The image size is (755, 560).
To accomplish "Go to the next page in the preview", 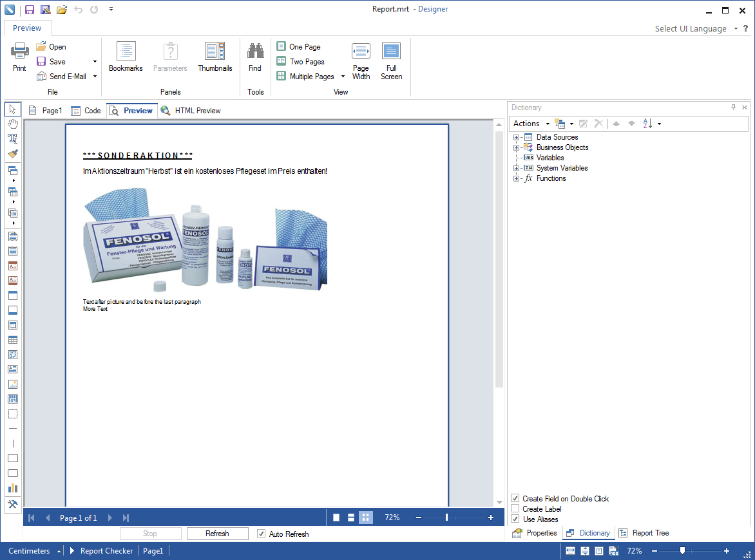I will [x=110, y=518].
